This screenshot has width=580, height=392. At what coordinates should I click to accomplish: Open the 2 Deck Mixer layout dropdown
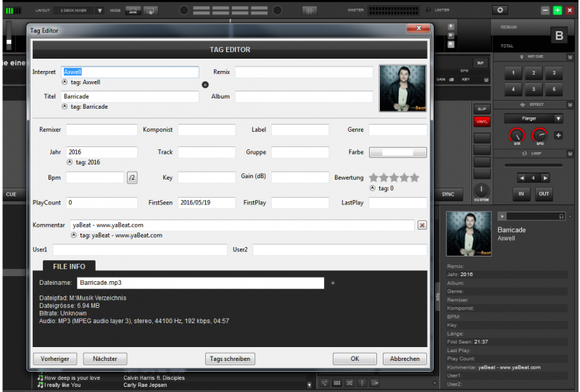[x=99, y=11]
